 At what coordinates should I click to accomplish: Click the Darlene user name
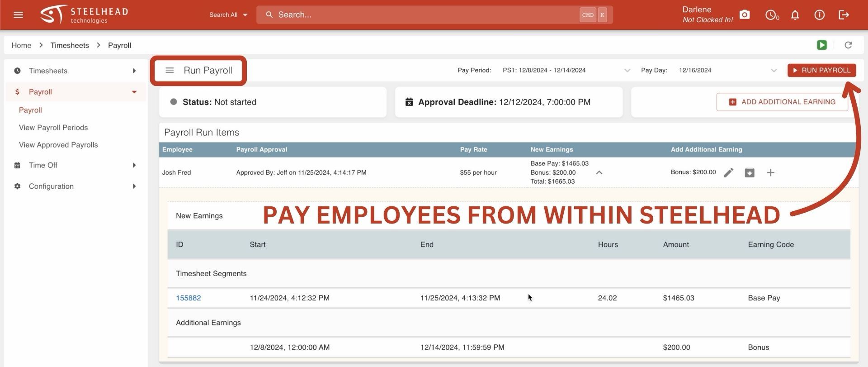tap(697, 10)
